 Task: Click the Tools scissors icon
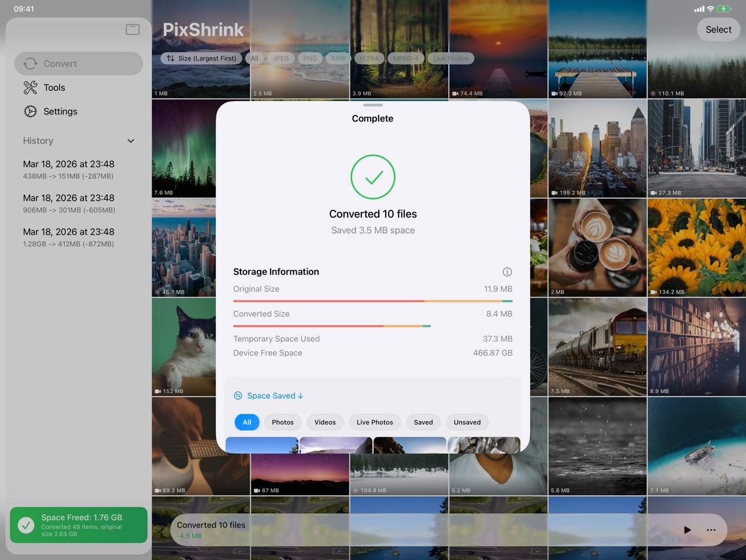click(31, 87)
